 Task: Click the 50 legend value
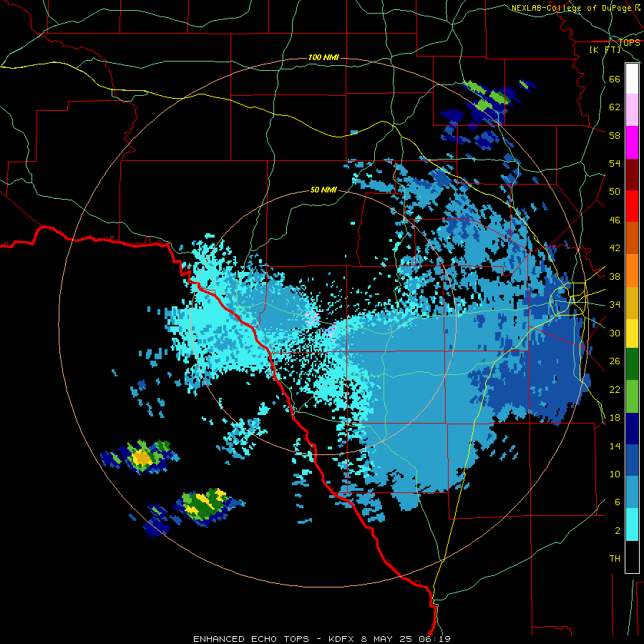(615, 192)
